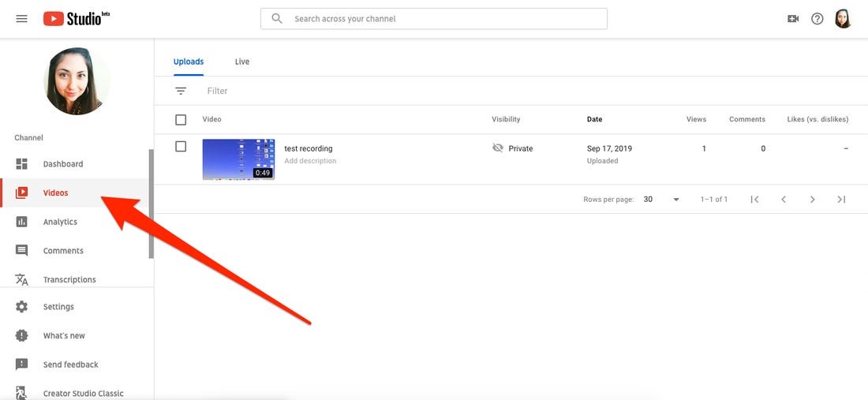Open the help question mark icon
The width and height of the screenshot is (868, 400).
[x=817, y=19]
